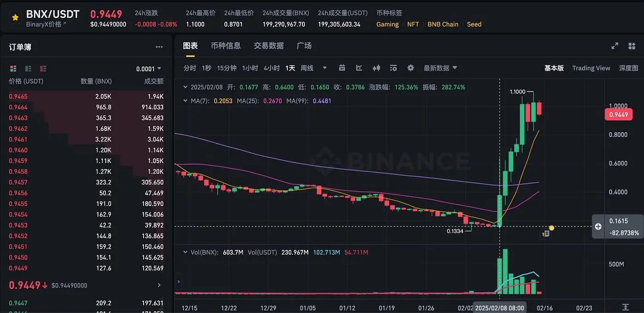This screenshot has height=313, width=644.
Task: Select the 4小时 interval
Action: pos(271,68)
